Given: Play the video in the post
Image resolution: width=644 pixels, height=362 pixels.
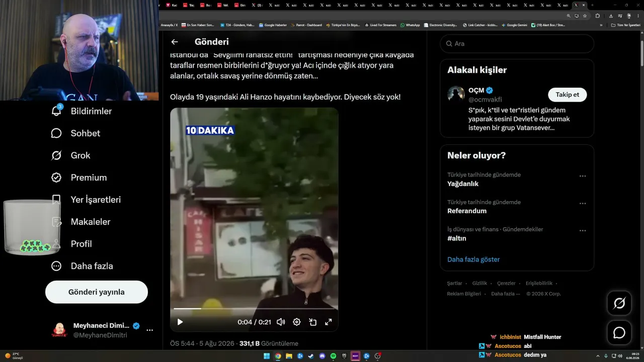Looking at the screenshot, I should point(180,322).
